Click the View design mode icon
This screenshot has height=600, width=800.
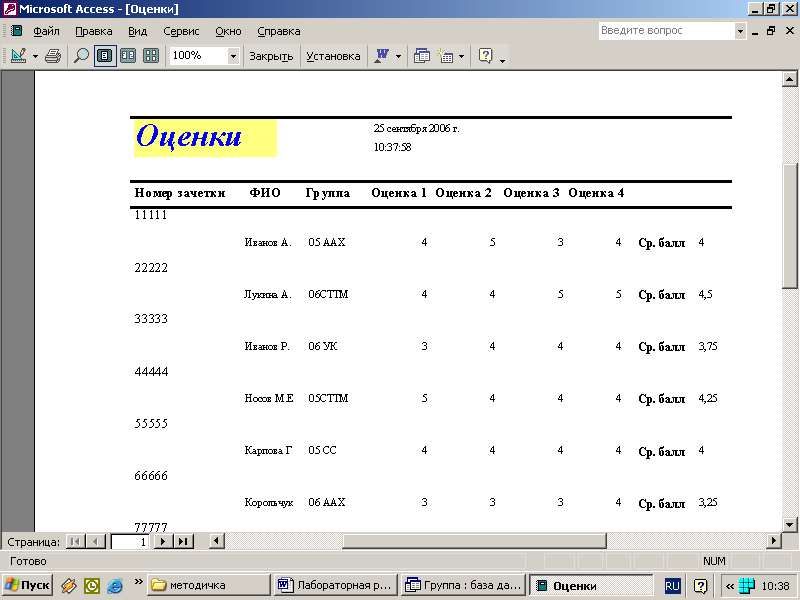(x=18, y=56)
